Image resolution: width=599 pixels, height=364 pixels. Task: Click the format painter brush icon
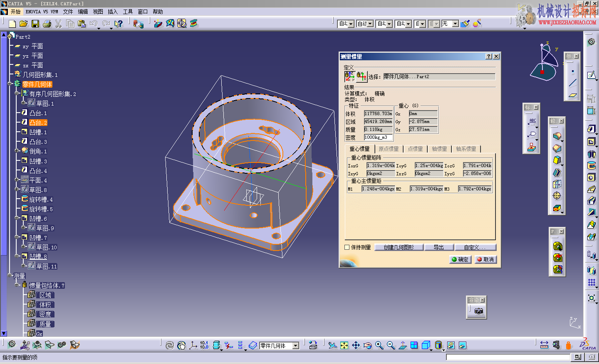point(465,24)
